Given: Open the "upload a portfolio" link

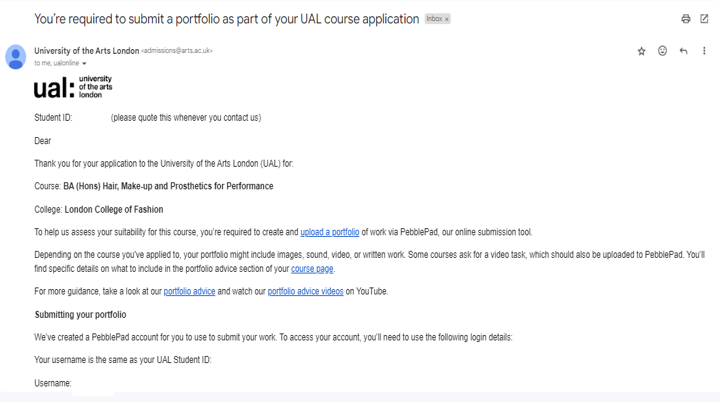Looking at the screenshot, I should pyautogui.click(x=329, y=232).
